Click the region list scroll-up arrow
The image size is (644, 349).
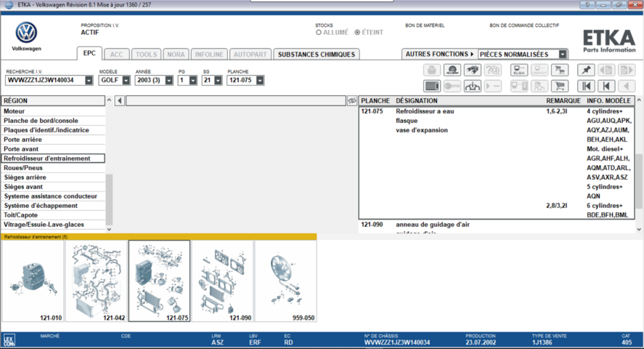pyautogui.click(x=109, y=100)
